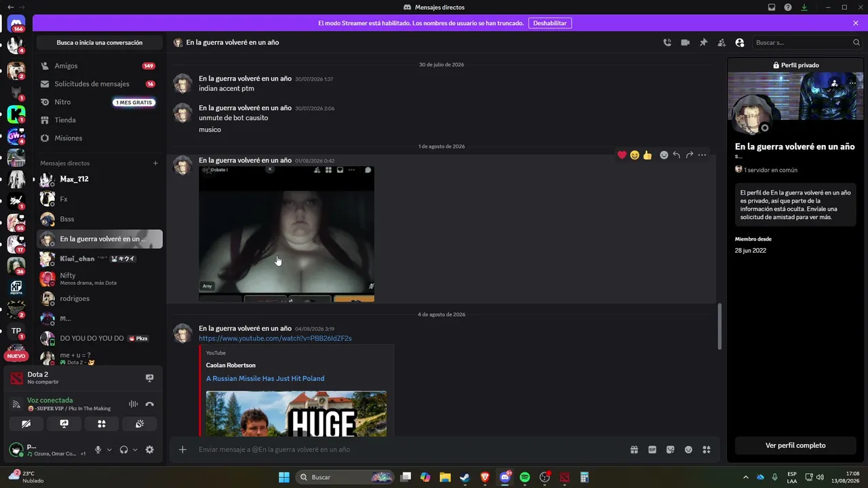Click the Buscar search field in the chat header
The width and height of the screenshot is (868, 488).
807,43
